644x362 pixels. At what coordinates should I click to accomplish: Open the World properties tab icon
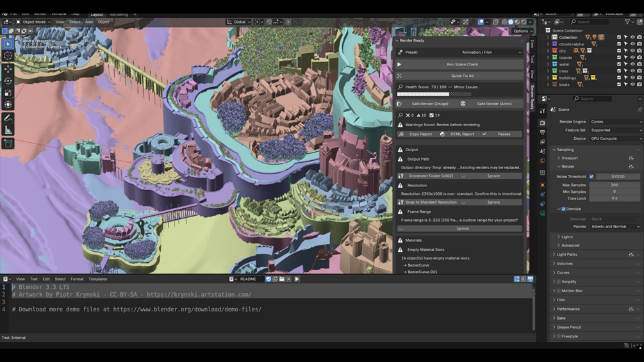[543, 160]
